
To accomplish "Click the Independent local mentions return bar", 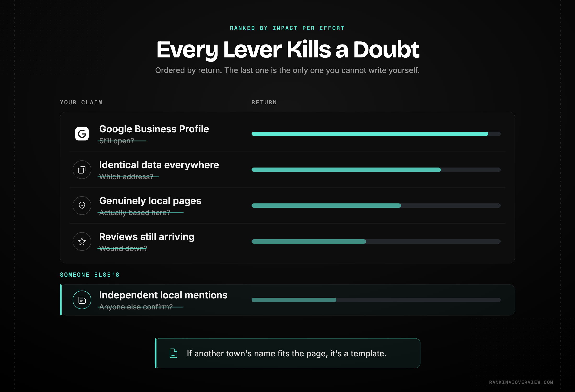I will point(376,300).
